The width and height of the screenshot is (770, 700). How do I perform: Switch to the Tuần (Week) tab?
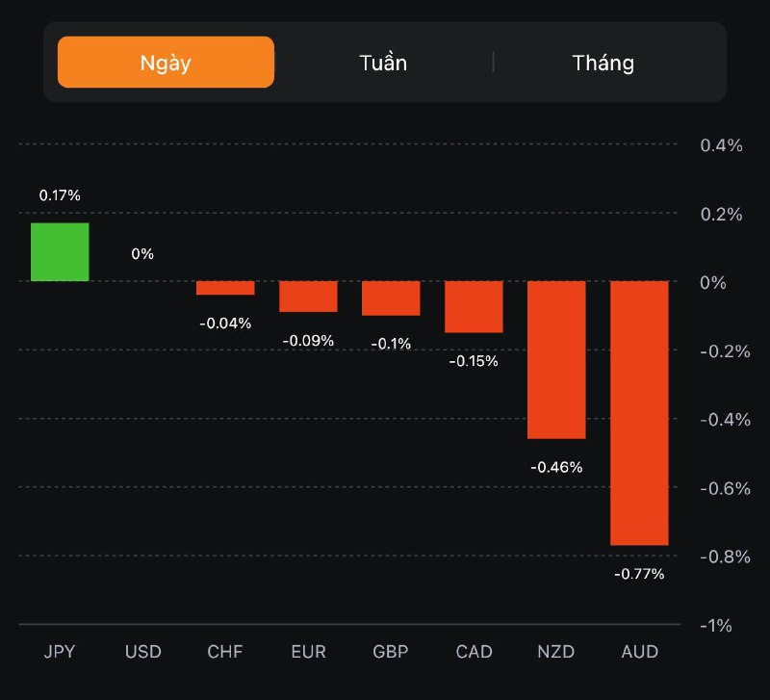pyautogui.click(x=383, y=63)
